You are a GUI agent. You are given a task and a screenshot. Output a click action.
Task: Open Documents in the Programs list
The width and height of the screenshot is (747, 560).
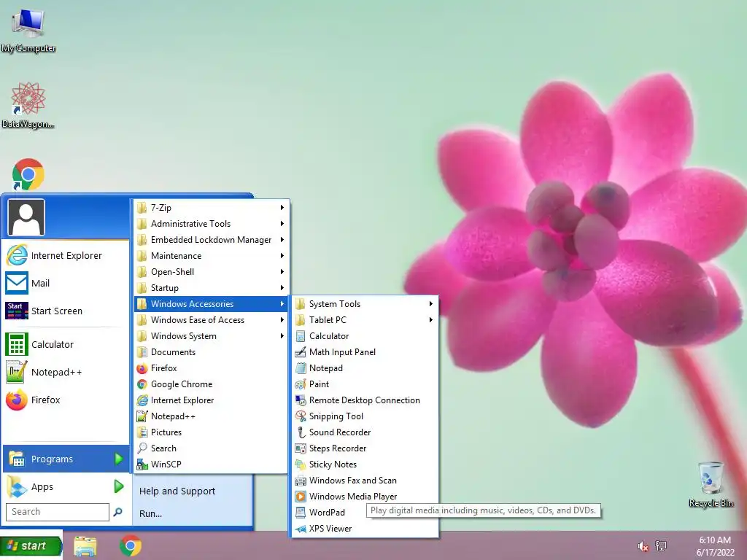pos(211,352)
